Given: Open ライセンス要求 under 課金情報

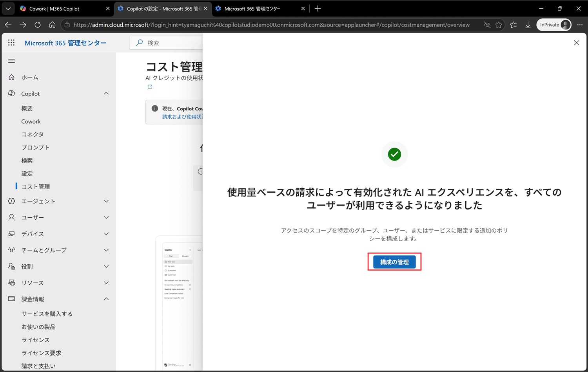Looking at the screenshot, I should pos(41,353).
